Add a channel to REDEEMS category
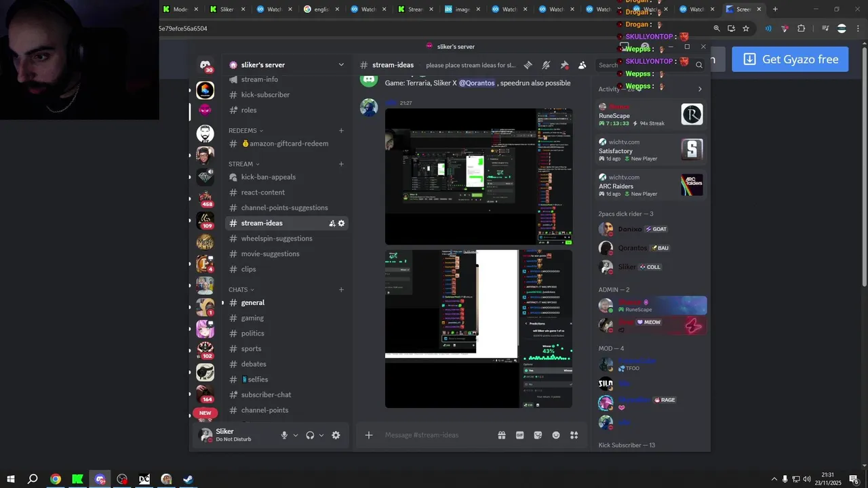868x488 pixels. (x=341, y=130)
